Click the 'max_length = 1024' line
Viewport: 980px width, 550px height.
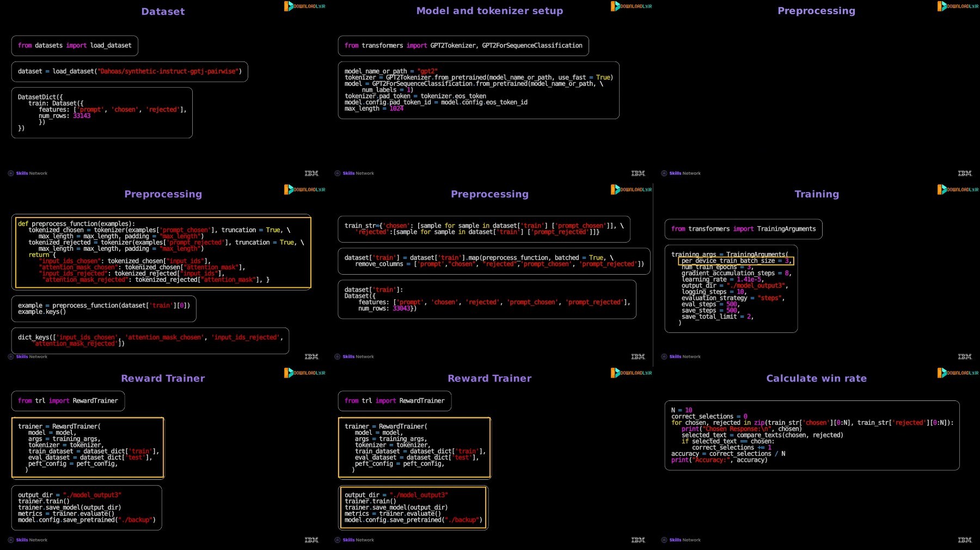(x=373, y=109)
